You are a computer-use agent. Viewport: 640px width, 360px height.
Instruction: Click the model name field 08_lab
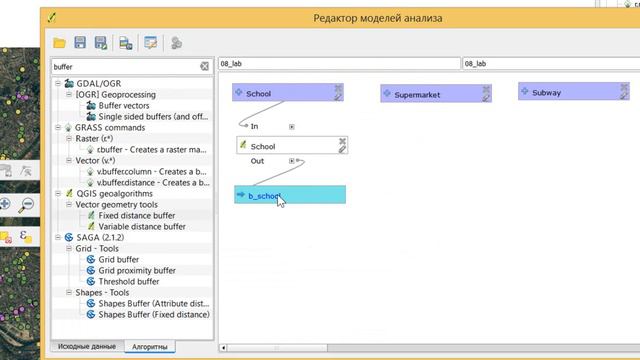[339, 64]
